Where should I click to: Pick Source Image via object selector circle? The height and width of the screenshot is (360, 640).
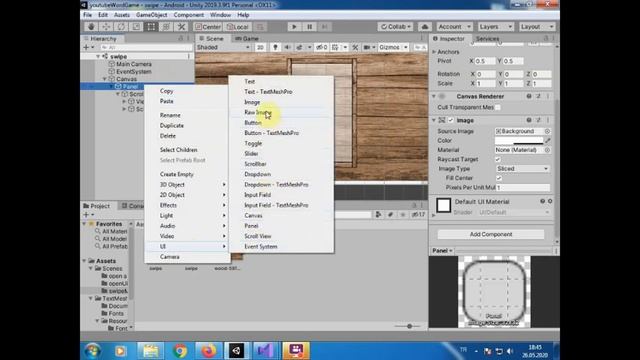pos(547,131)
